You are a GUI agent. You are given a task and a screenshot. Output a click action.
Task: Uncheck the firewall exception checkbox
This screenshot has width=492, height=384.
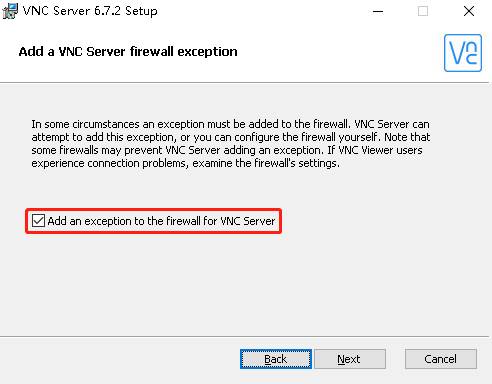pos(38,221)
